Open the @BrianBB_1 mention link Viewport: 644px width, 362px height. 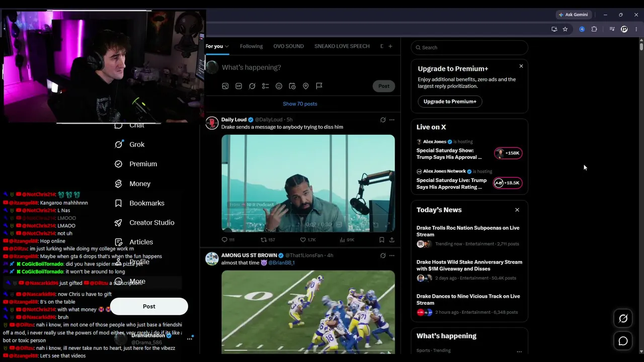click(281, 263)
